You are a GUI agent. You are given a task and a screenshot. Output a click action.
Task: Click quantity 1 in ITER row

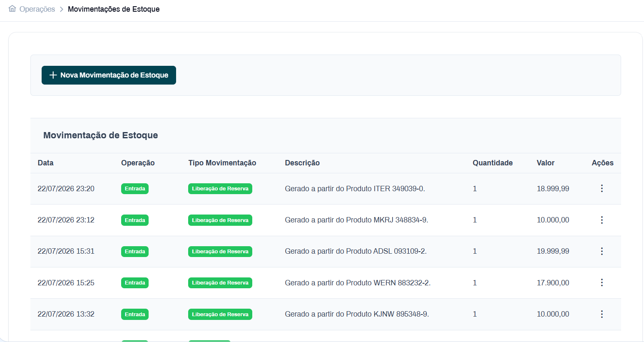click(x=475, y=189)
